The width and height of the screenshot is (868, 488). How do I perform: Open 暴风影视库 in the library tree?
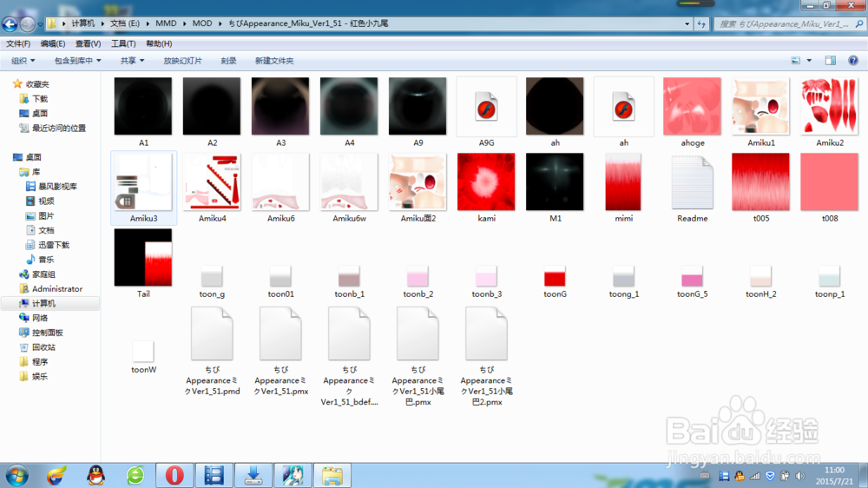(57, 187)
